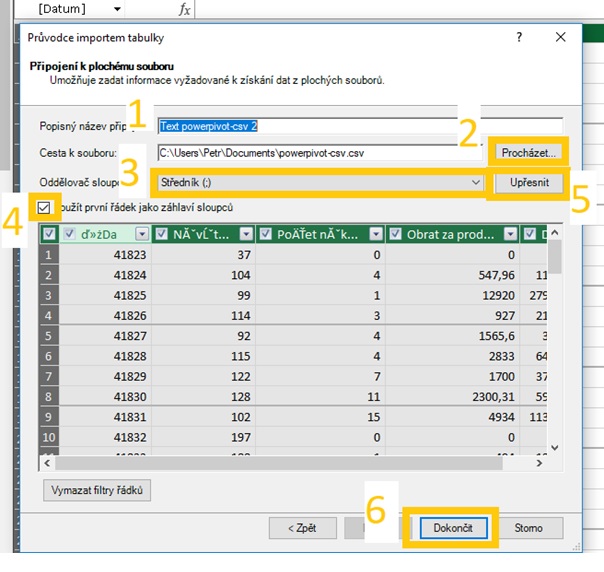Viewport: 604px width, 572px height.
Task: Go back with the Zpět button
Action: coord(302,528)
